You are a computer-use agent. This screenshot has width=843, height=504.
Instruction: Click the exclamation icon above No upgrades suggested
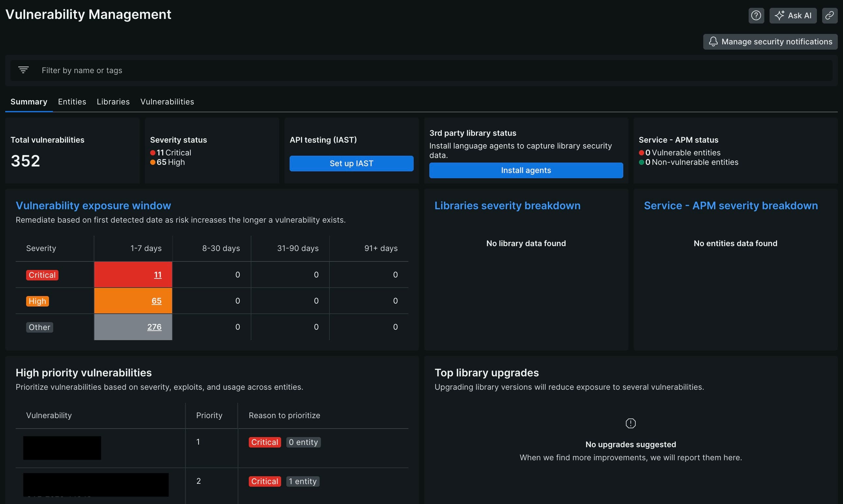[x=630, y=423]
